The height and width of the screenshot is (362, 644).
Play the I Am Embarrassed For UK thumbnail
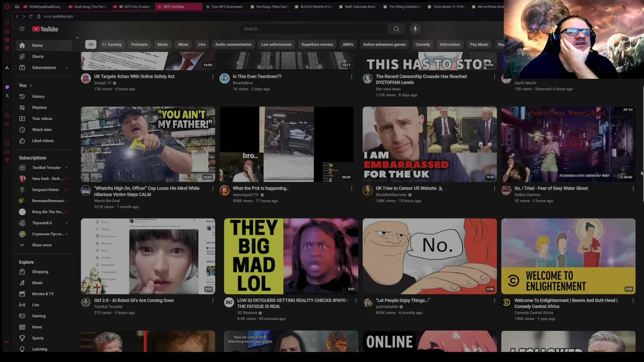430,144
